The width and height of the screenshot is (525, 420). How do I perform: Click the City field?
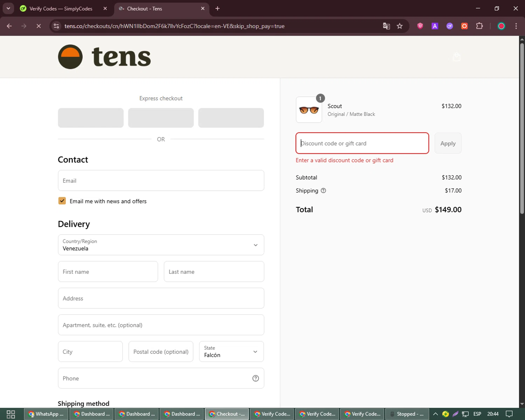(x=90, y=351)
